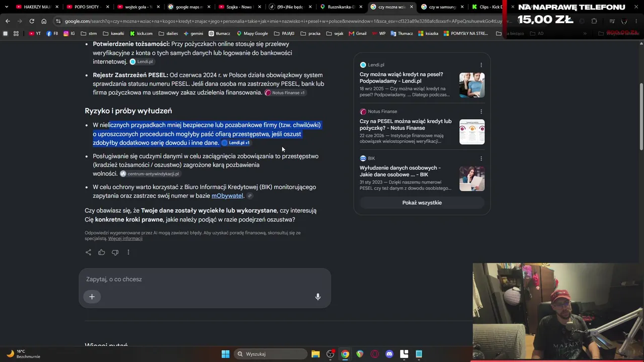Screen dimensions: 644x362
Task: Open the ksiazka bookmarks folder
Action: tap(428, 33)
